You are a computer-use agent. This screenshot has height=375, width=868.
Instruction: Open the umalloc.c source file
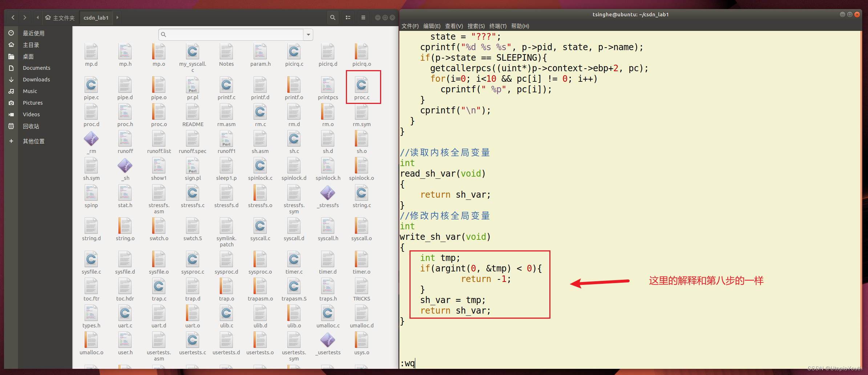(328, 313)
